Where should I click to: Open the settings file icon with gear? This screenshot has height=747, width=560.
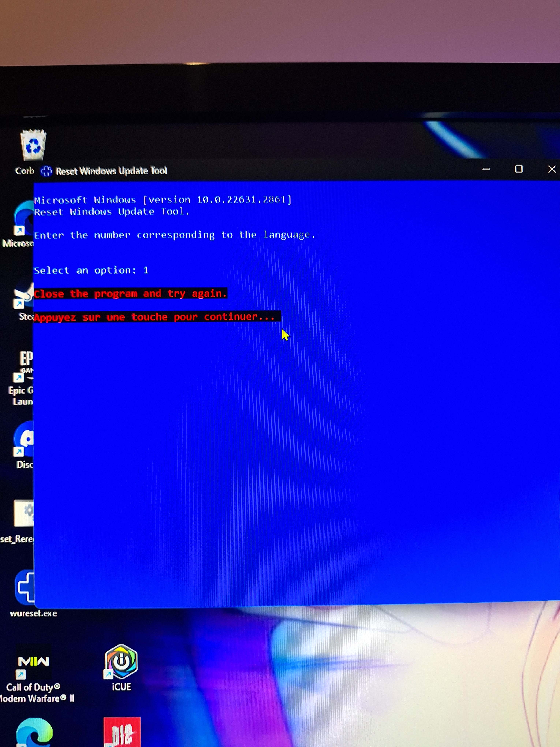24,513
